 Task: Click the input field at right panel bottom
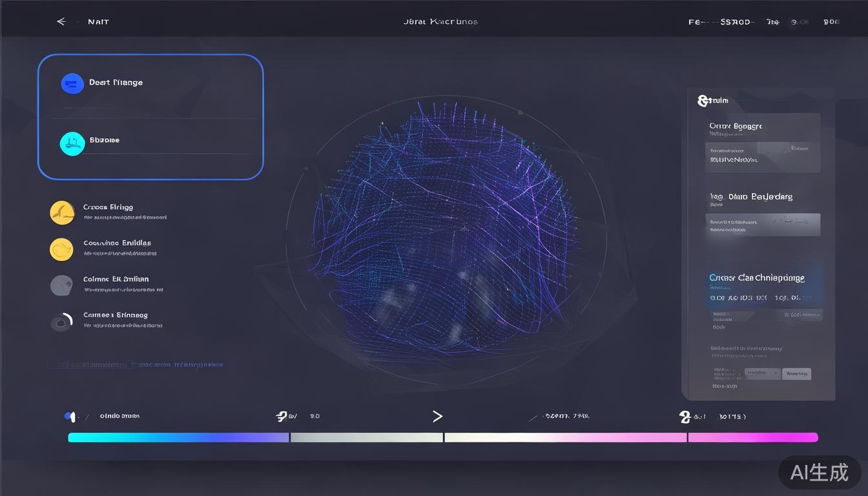(762, 373)
